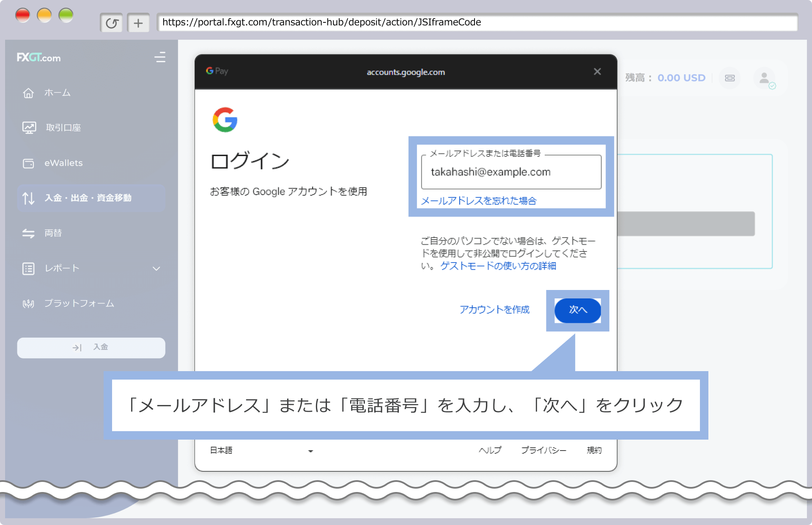
Task: Expand the レポート chevron
Action: point(156,268)
